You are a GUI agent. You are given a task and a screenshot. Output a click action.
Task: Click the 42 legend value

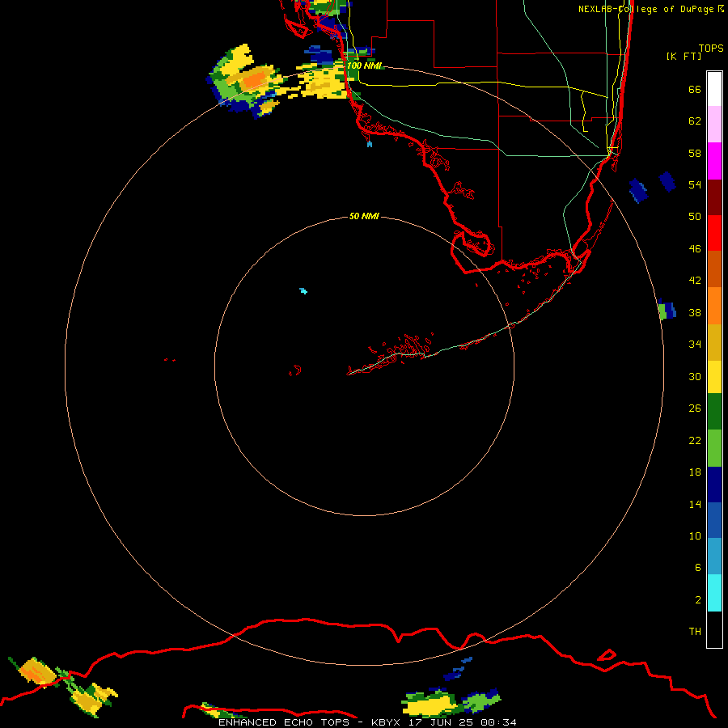[x=695, y=281]
